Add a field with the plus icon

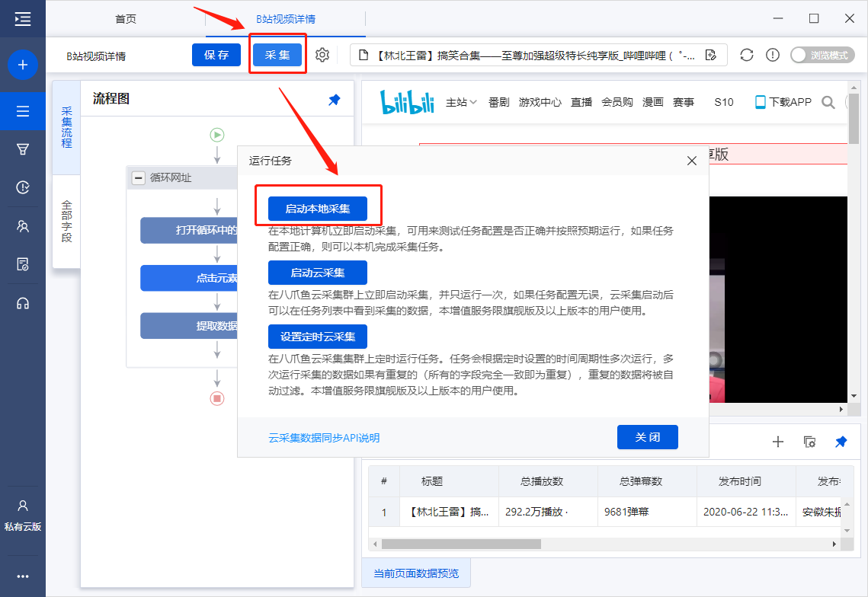(778, 442)
